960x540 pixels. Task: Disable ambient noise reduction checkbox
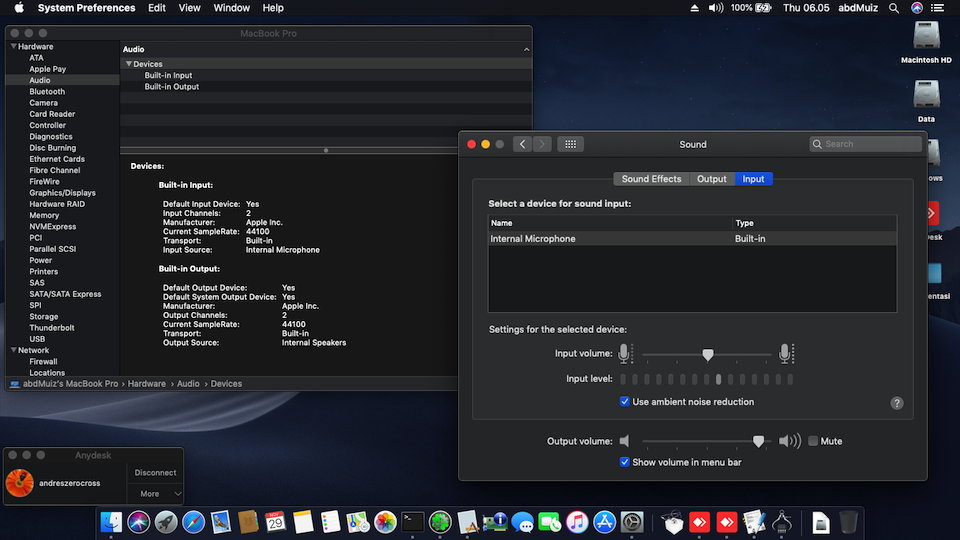click(x=625, y=402)
